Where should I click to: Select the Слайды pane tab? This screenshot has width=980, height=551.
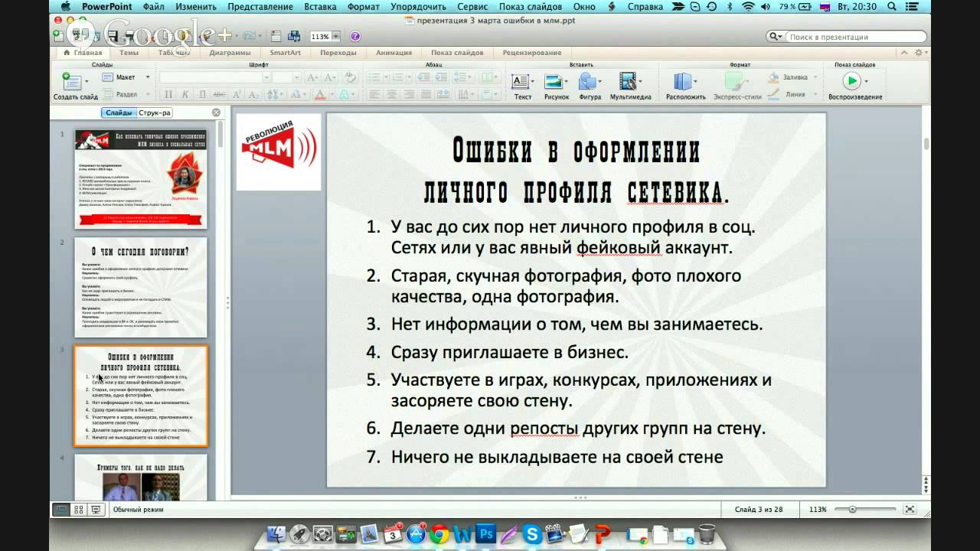[x=119, y=112]
